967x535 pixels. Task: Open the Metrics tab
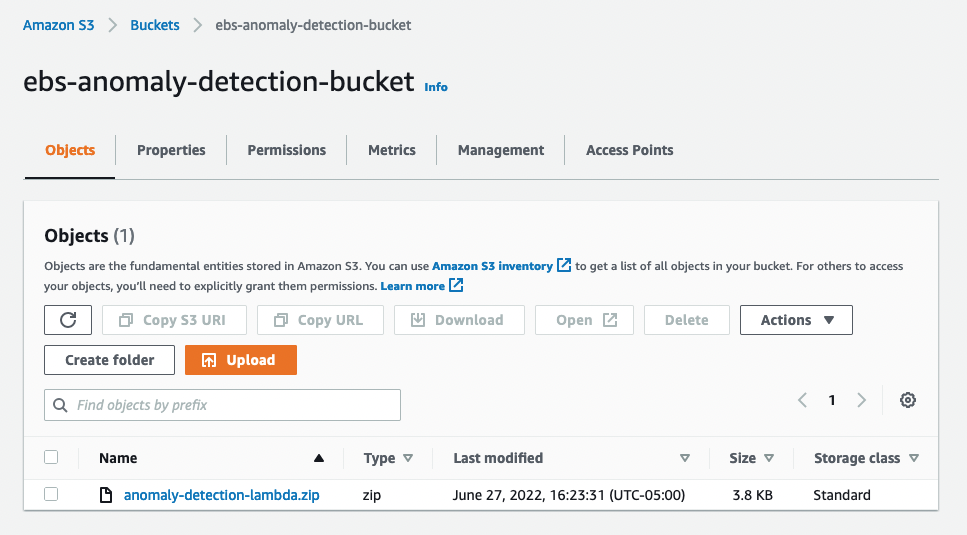pyautogui.click(x=392, y=150)
